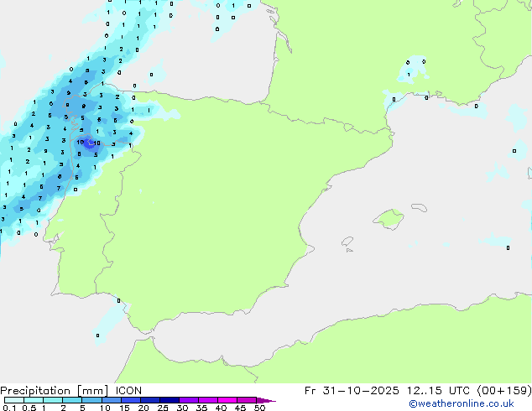Click the "45" legend scale label
Screen dimensions: 532x411
[x=240, y=408]
